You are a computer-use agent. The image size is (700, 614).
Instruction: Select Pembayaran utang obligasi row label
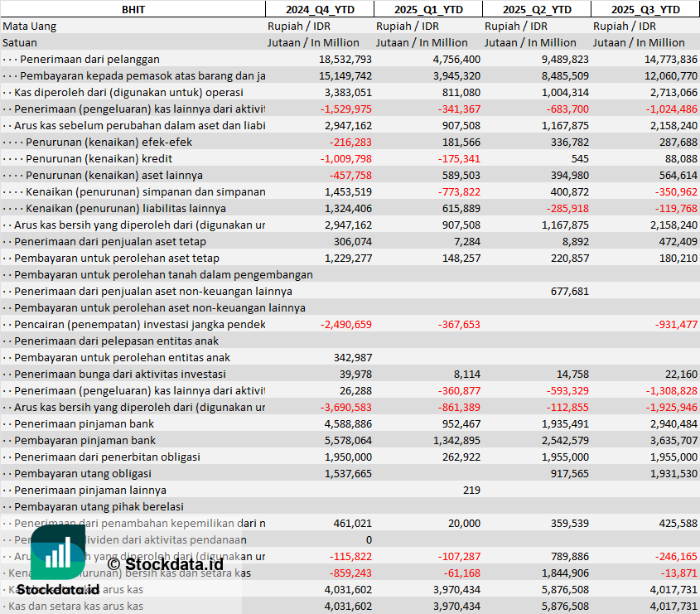point(83,473)
